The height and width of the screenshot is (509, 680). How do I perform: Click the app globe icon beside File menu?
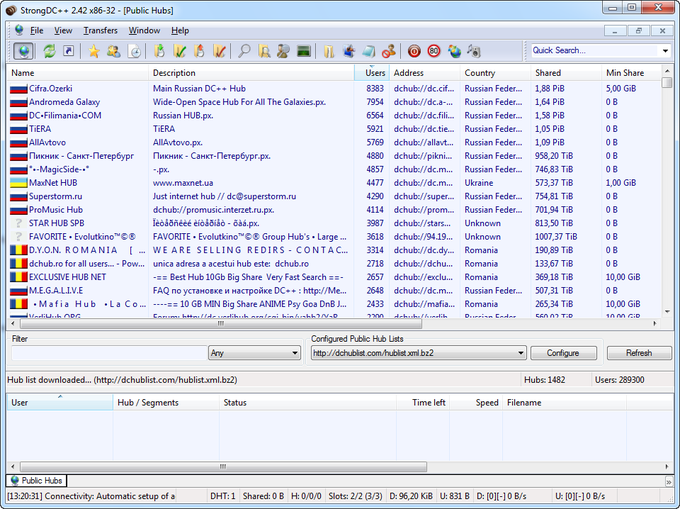19,30
